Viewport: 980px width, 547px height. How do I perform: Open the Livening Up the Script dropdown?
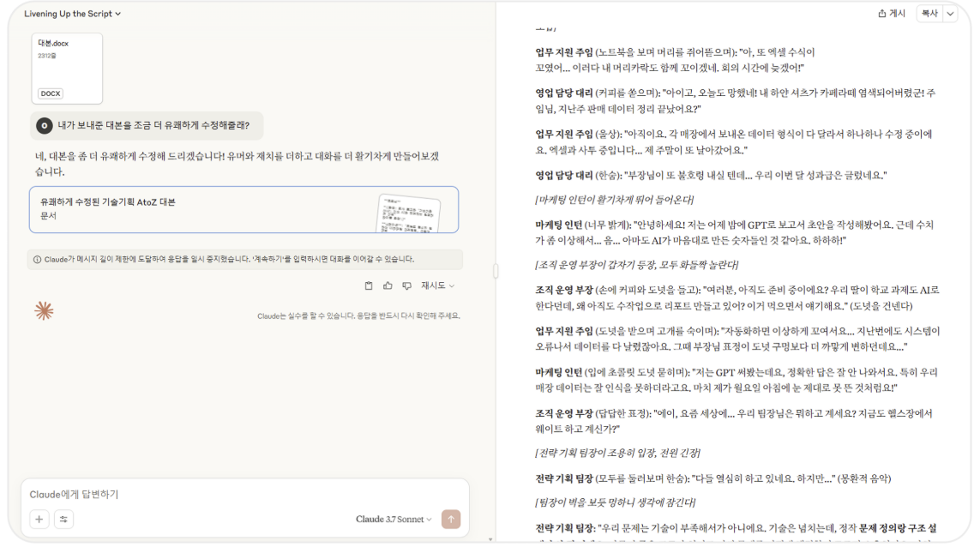point(73,14)
